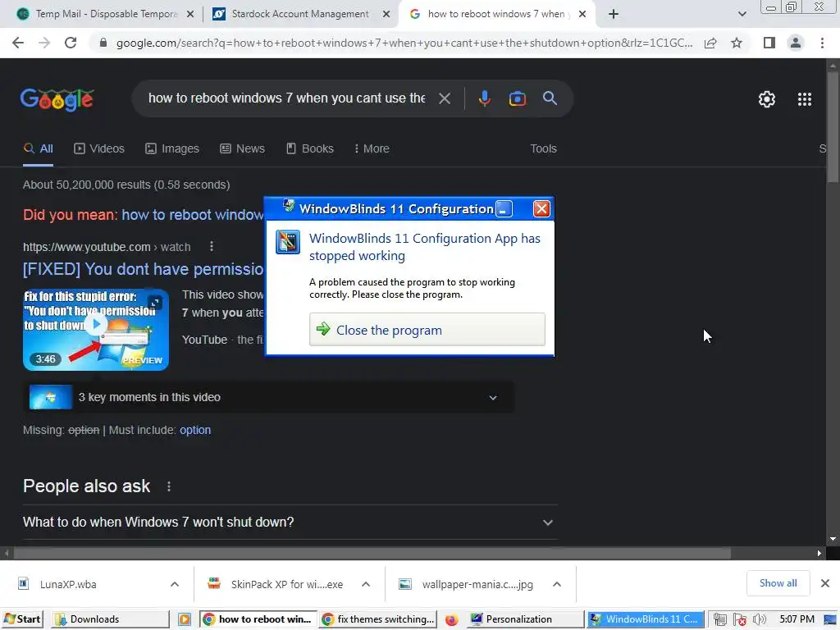Close the Google search tab

[583, 15]
